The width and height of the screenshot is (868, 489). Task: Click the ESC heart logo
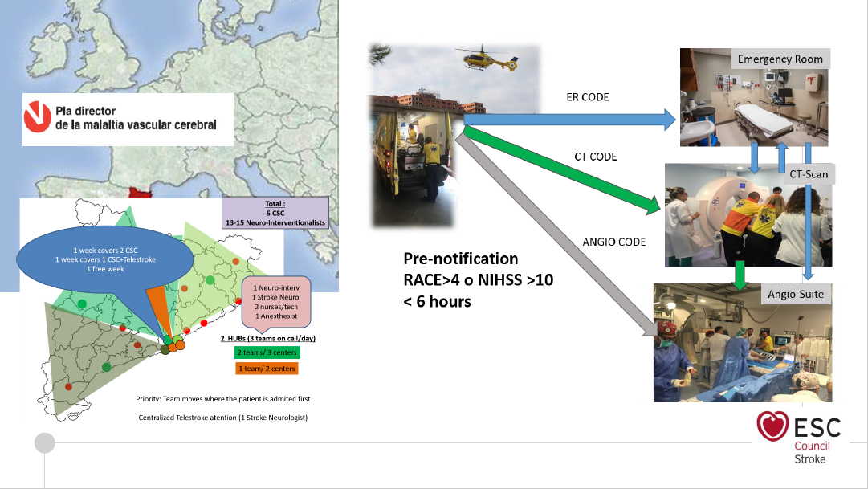[x=771, y=426]
